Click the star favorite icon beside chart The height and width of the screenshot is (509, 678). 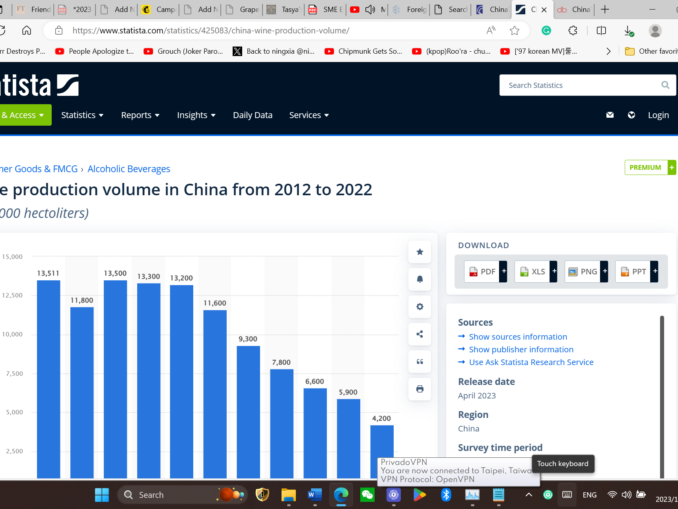tap(420, 252)
